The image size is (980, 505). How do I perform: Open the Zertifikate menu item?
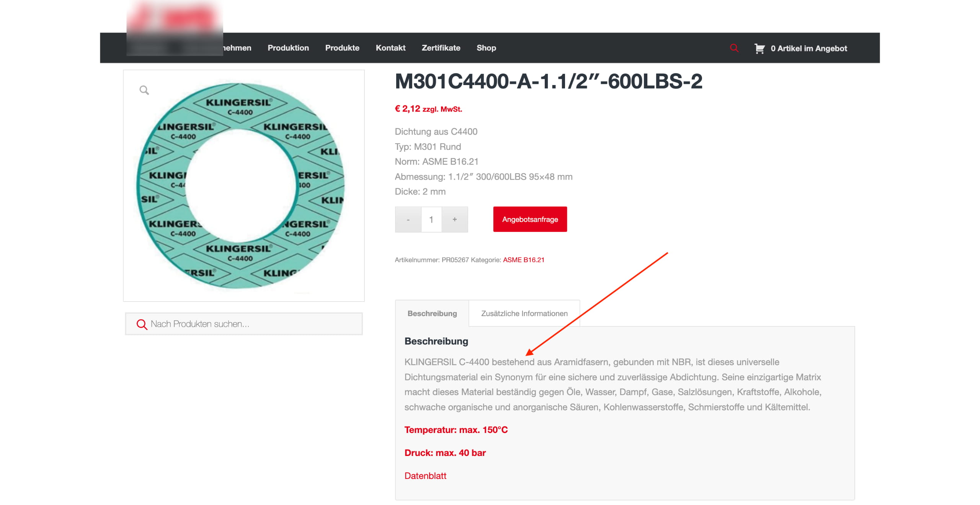click(441, 48)
